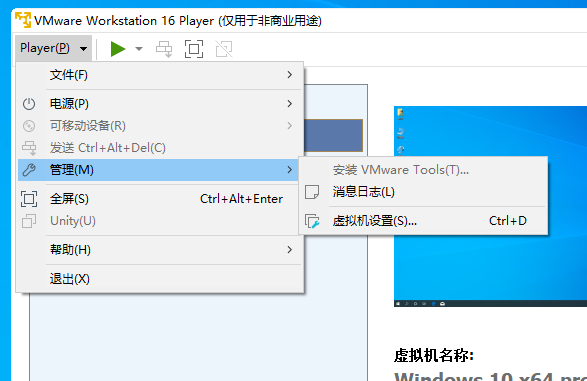Click the keyboard send icon beside 发送 Ctrl+Alt+Del

(x=29, y=148)
